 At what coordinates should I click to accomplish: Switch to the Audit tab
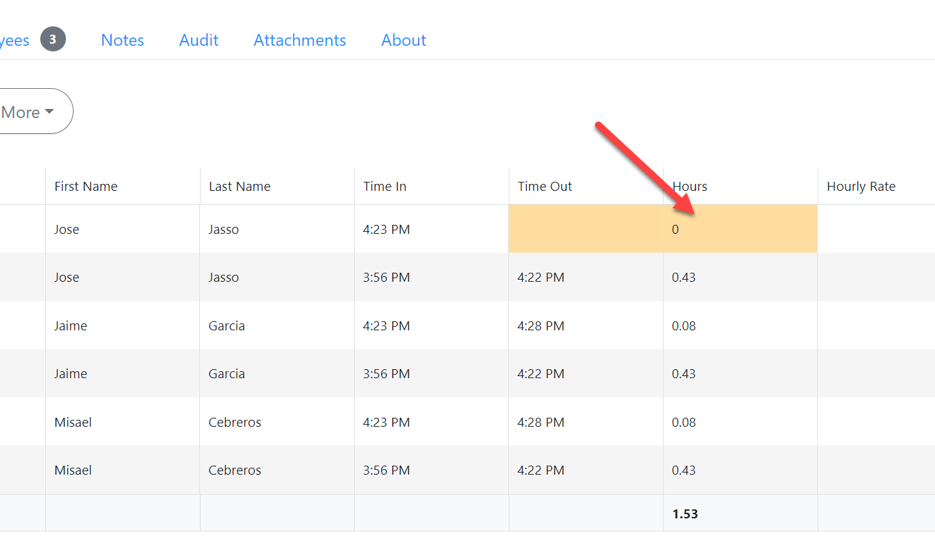[199, 40]
